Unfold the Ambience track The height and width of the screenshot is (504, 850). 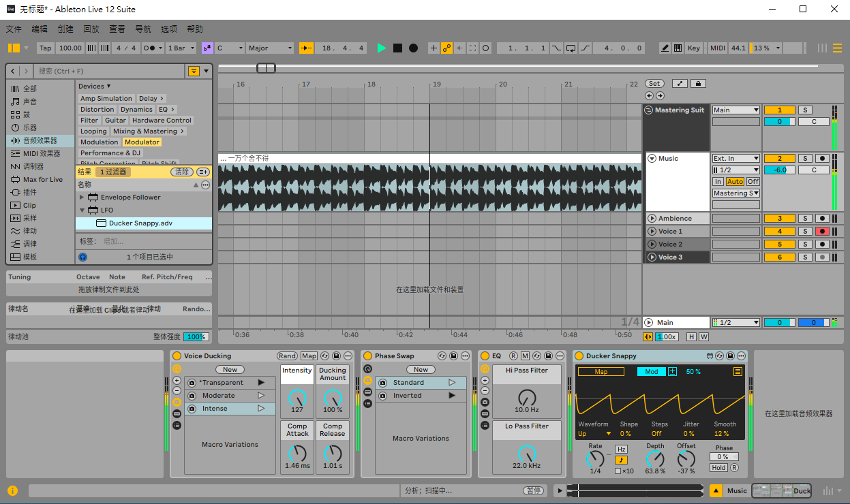click(652, 219)
